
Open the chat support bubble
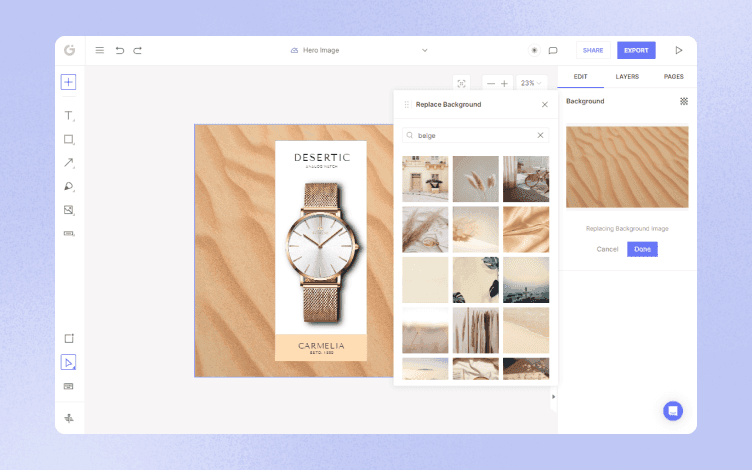click(673, 411)
